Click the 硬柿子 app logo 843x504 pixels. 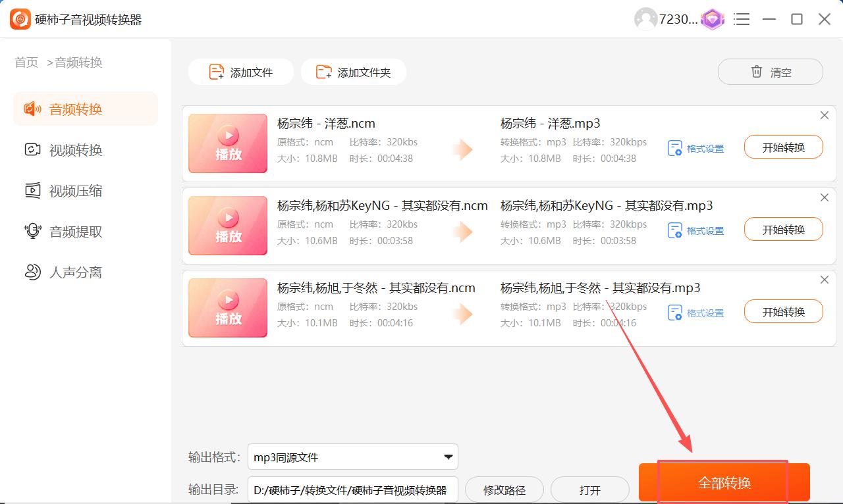18,19
